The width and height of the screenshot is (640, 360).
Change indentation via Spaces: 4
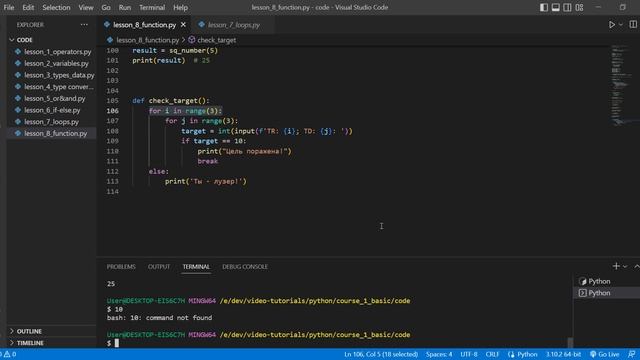coord(439,354)
